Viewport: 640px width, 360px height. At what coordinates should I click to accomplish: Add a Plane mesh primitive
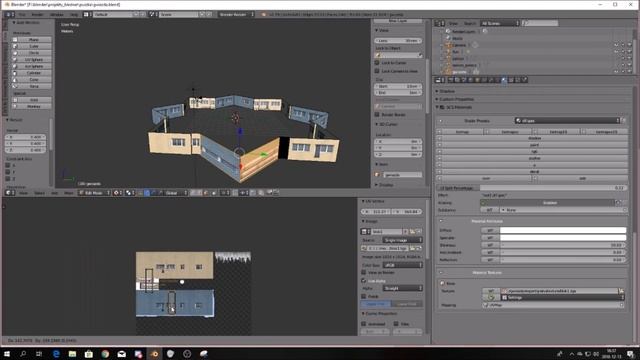tap(33, 40)
